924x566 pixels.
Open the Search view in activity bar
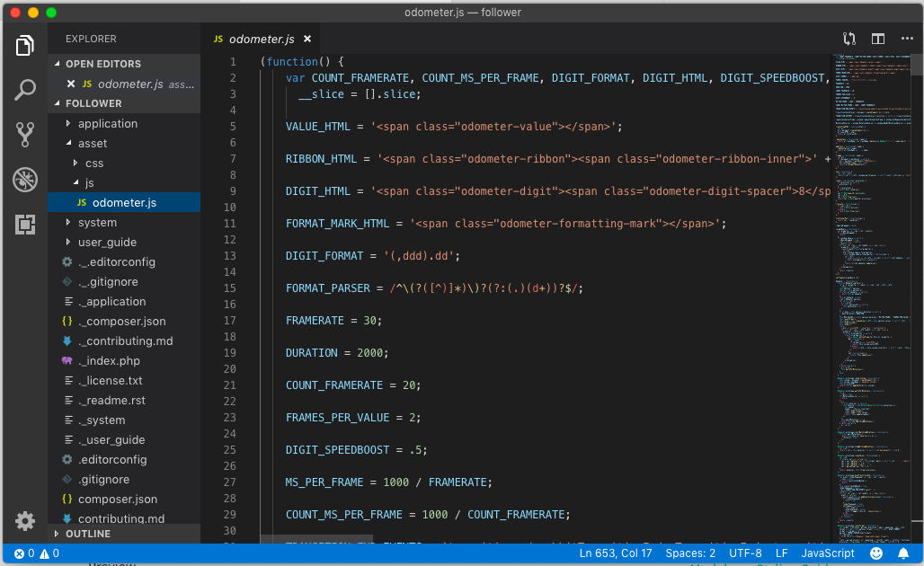(25, 90)
